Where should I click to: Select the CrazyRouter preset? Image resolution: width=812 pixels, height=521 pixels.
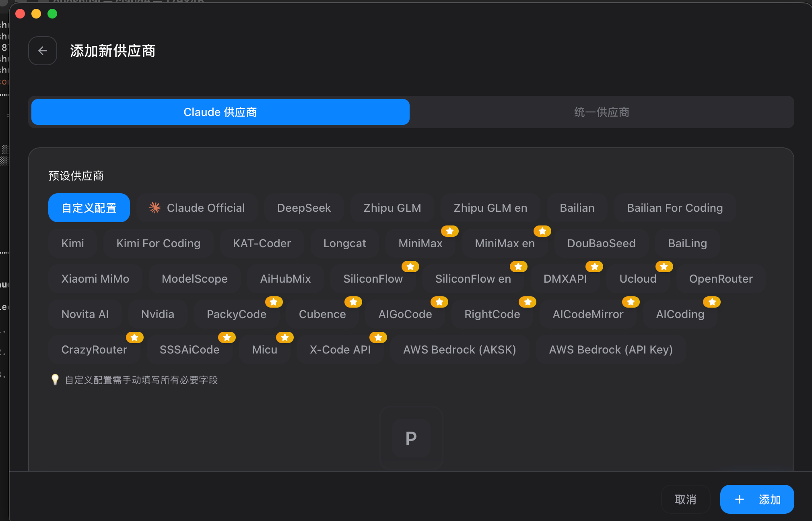tap(94, 349)
